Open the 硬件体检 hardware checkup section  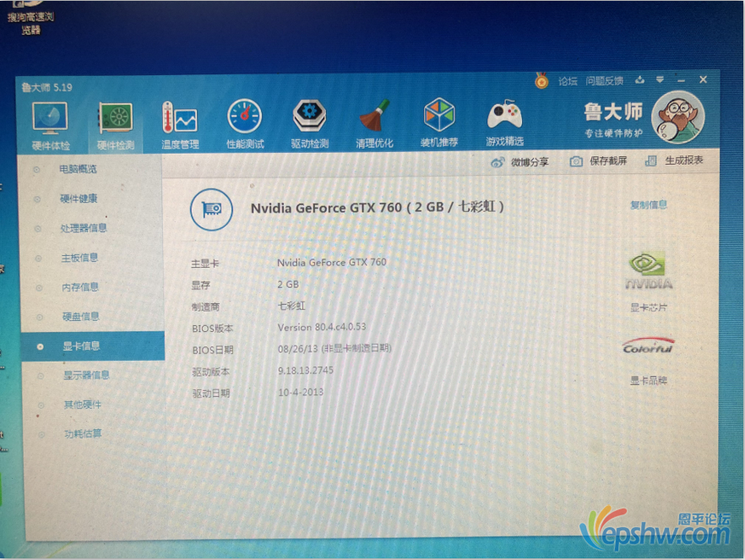(50, 127)
